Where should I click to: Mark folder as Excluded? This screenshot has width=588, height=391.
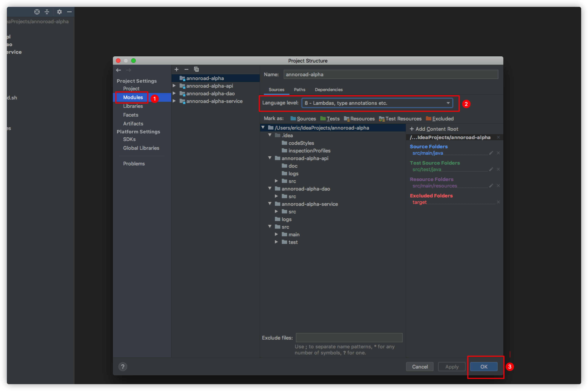pos(439,119)
